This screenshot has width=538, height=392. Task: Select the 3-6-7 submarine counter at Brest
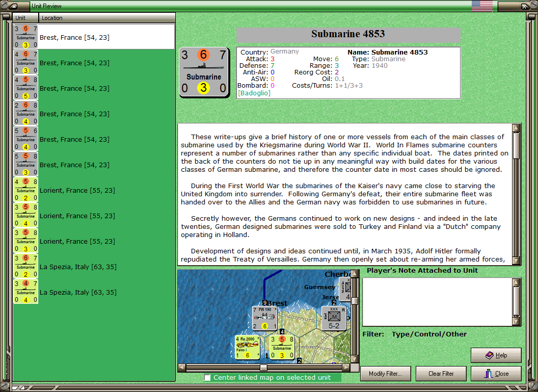[x=26, y=37]
